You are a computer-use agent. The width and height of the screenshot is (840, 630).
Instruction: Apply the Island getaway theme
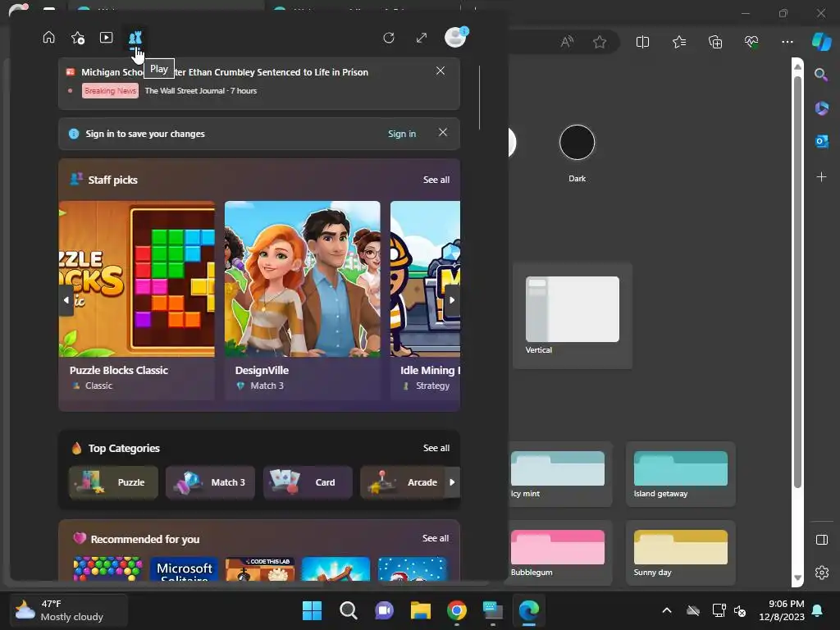pos(680,474)
